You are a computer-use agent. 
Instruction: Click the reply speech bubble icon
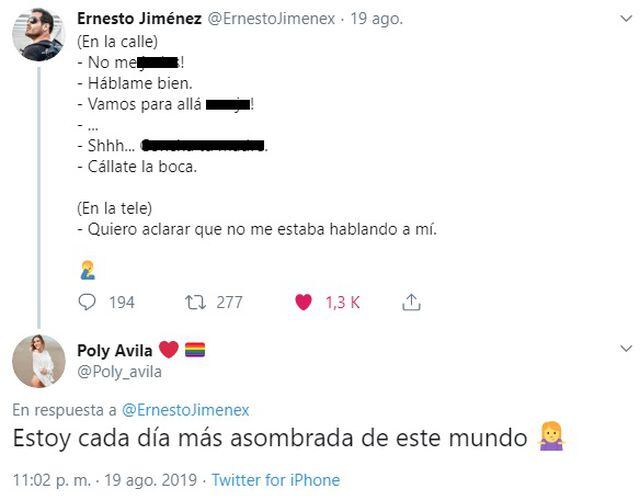pos(87,301)
